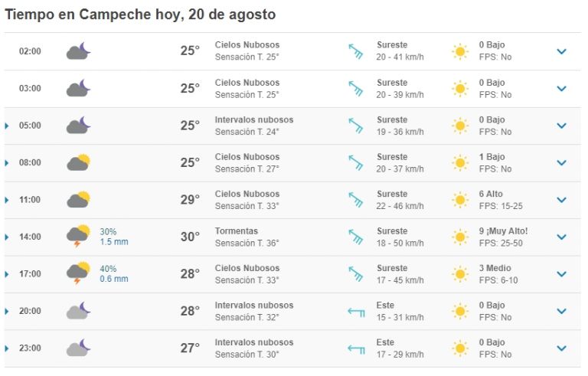Select the 17:00 time label
588x376 pixels.
pos(30,274)
